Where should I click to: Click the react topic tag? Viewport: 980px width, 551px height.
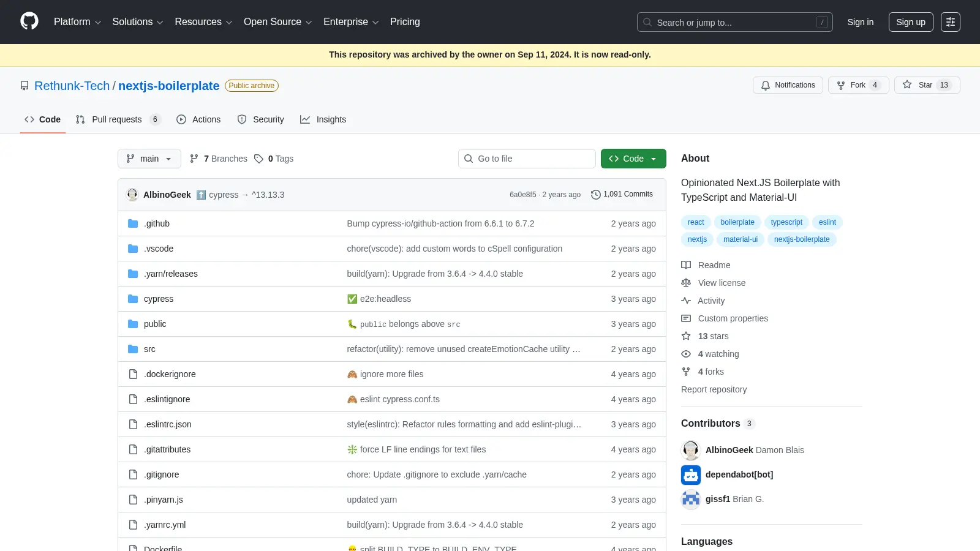pos(696,222)
